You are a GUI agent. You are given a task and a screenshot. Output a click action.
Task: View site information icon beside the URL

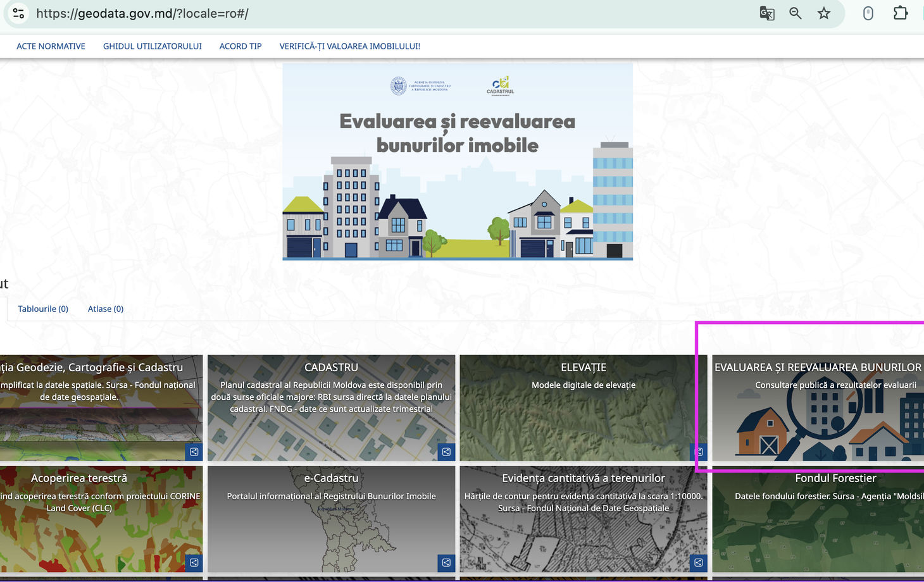pos(18,13)
